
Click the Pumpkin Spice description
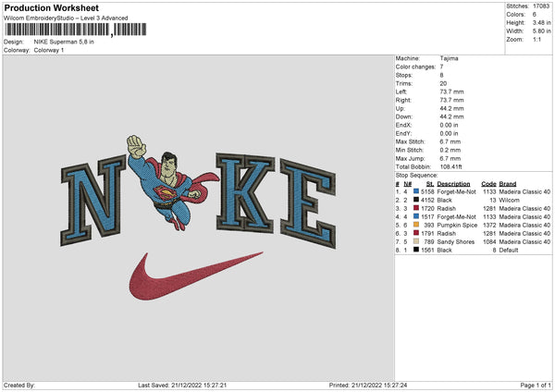457,226
